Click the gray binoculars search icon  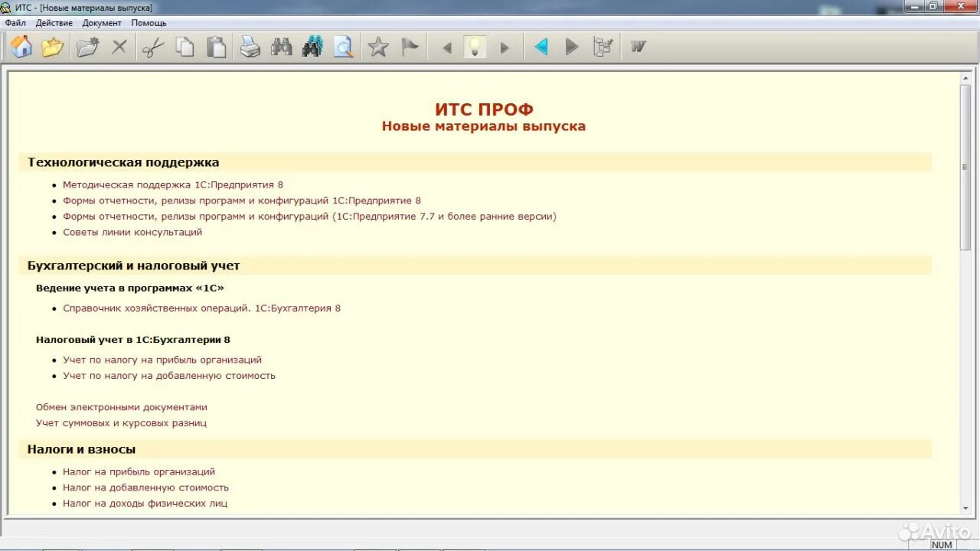[282, 47]
